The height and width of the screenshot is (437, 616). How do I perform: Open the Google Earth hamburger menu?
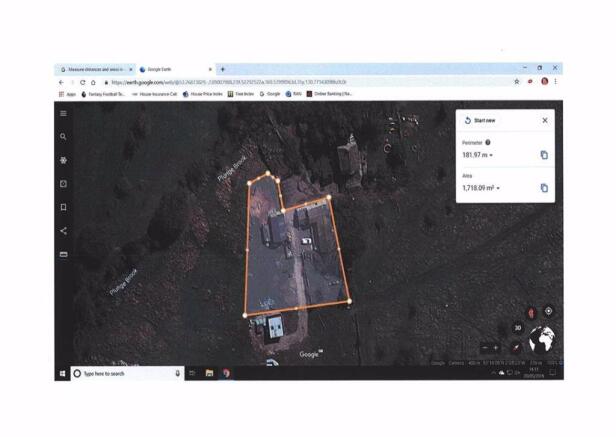tap(63, 114)
